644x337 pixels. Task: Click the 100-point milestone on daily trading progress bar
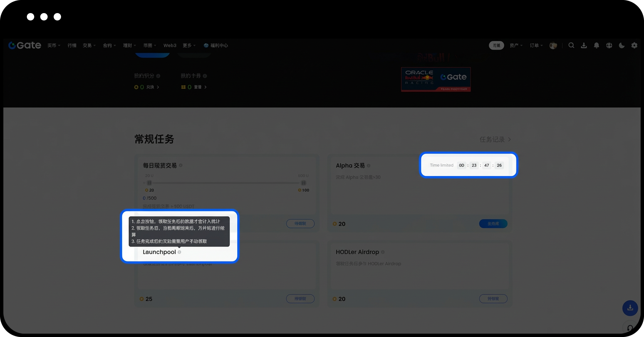pos(303,183)
